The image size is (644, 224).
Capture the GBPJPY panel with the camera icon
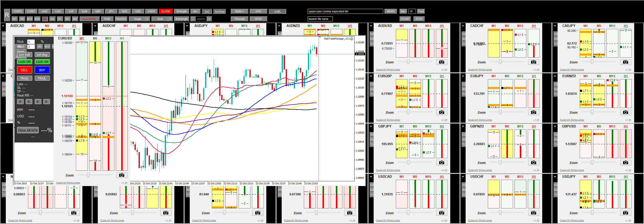tap(442, 163)
